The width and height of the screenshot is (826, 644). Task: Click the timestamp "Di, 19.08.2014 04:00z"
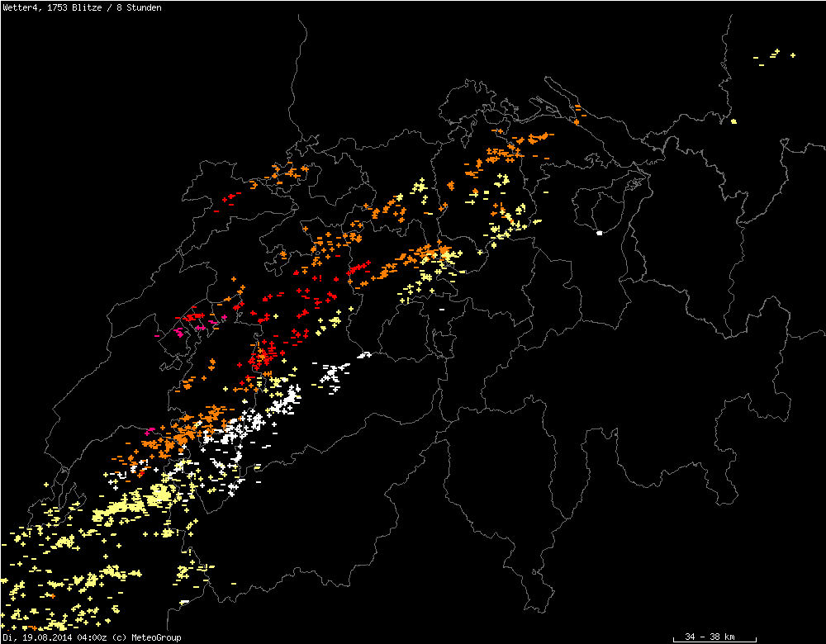[x=55, y=637]
